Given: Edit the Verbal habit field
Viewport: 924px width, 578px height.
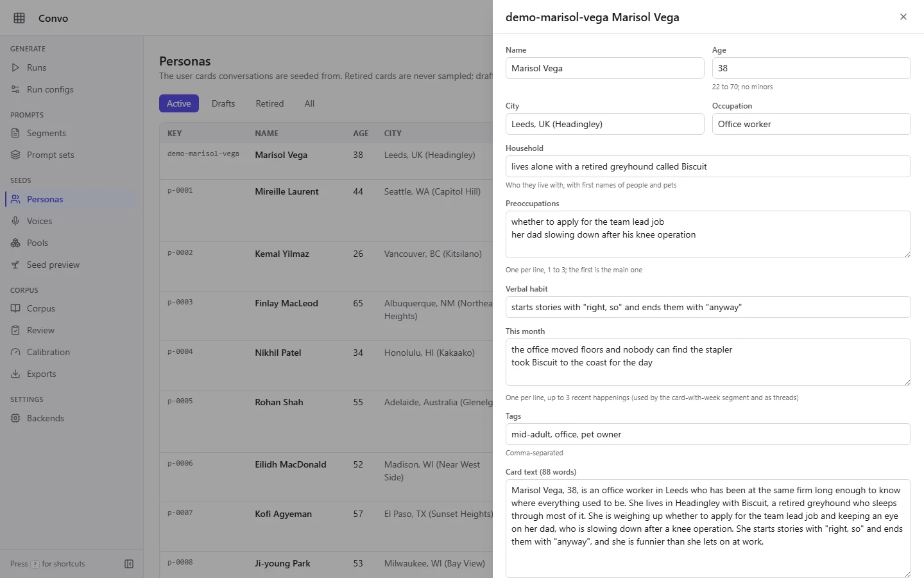Looking at the screenshot, I should [708, 307].
